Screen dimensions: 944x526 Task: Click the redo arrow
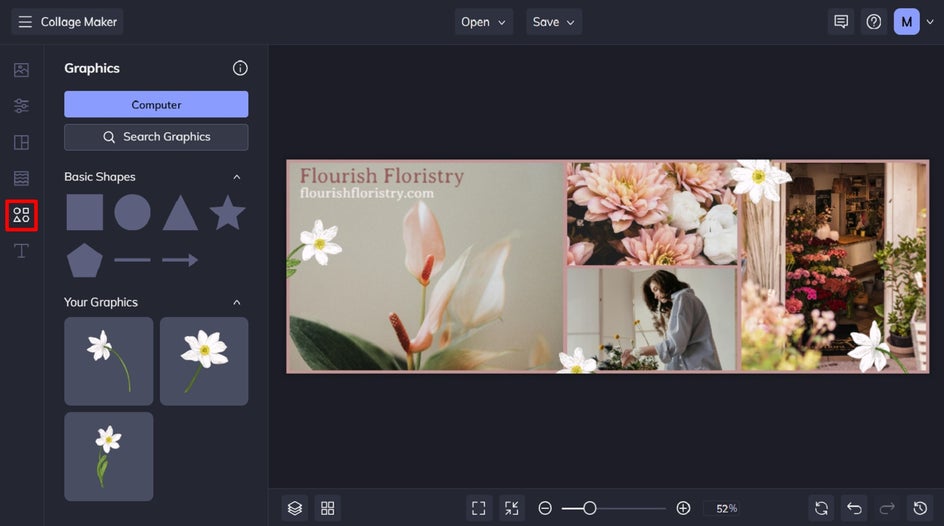887,509
